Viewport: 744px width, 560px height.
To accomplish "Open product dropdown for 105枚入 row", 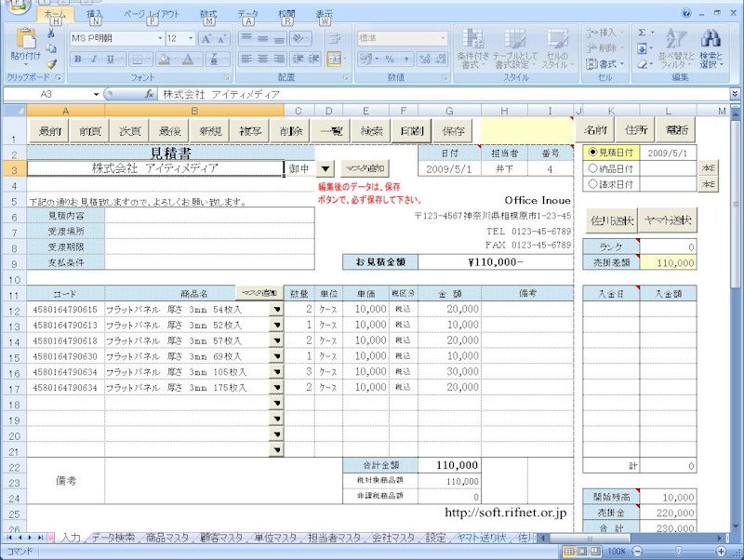I will pyautogui.click(x=276, y=372).
